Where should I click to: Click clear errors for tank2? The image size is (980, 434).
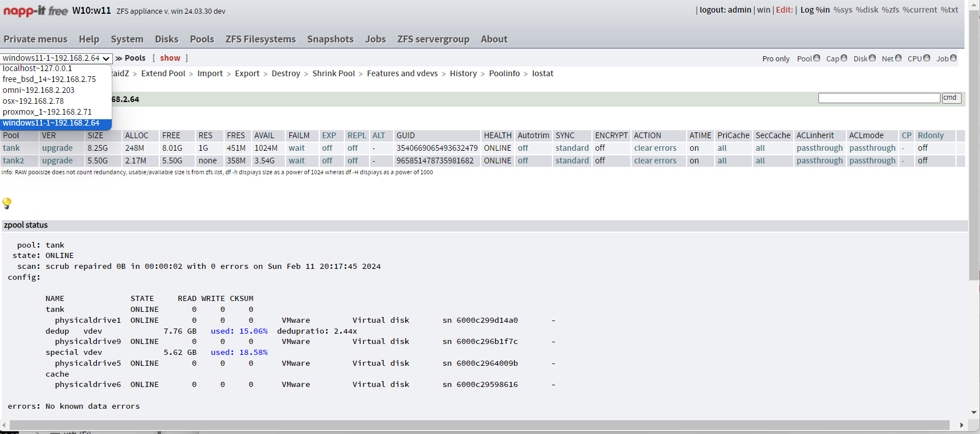pyautogui.click(x=655, y=161)
